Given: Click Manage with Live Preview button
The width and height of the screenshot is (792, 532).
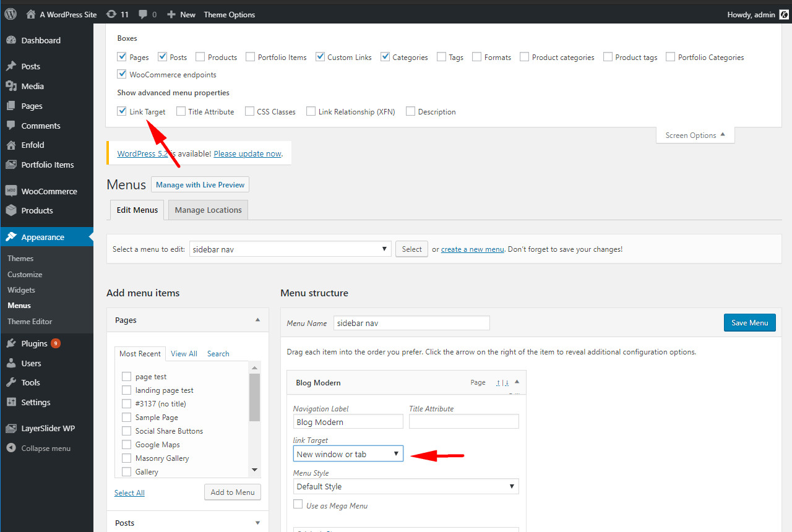Looking at the screenshot, I should (200, 184).
